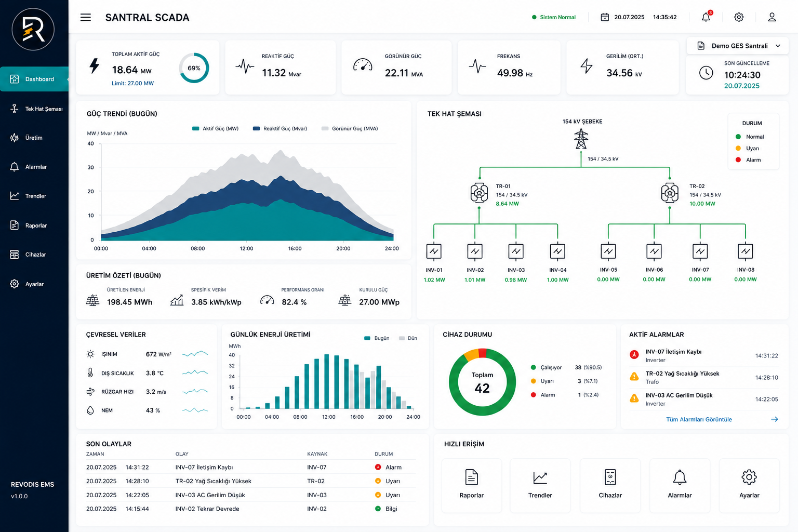Select the INV-01 inverter icon
The width and height of the screenshot is (798, 532).
[x=434, y=251]
